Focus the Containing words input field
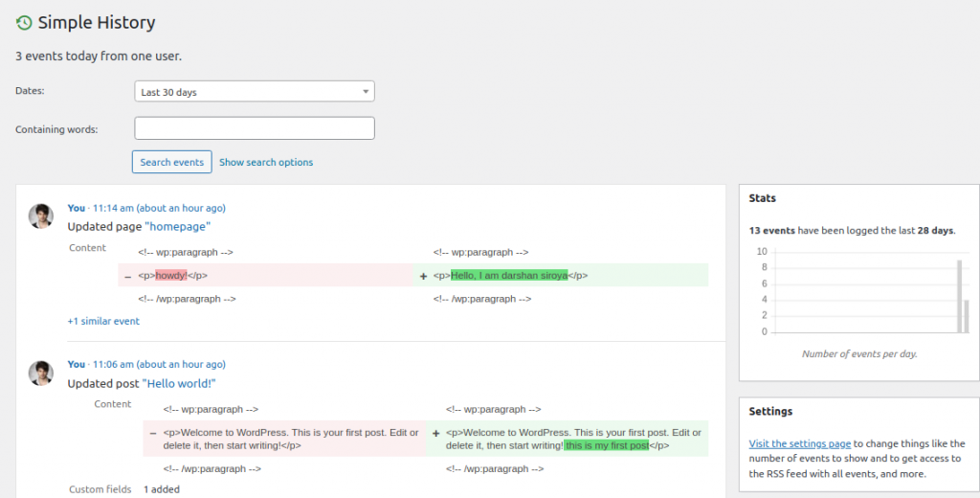Screen dimensions: 980x498 255,128
